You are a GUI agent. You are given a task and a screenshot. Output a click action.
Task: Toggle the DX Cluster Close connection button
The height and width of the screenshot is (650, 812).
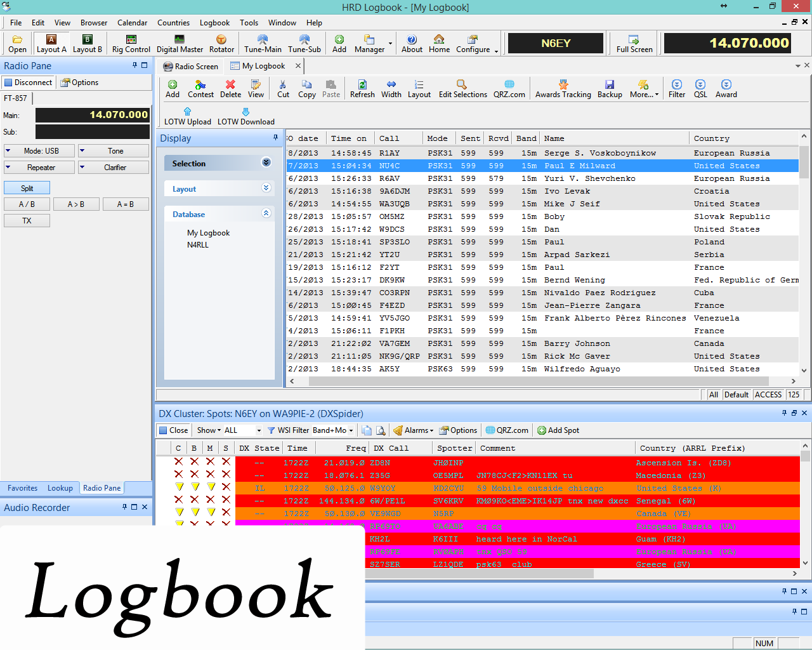[173, 430]
